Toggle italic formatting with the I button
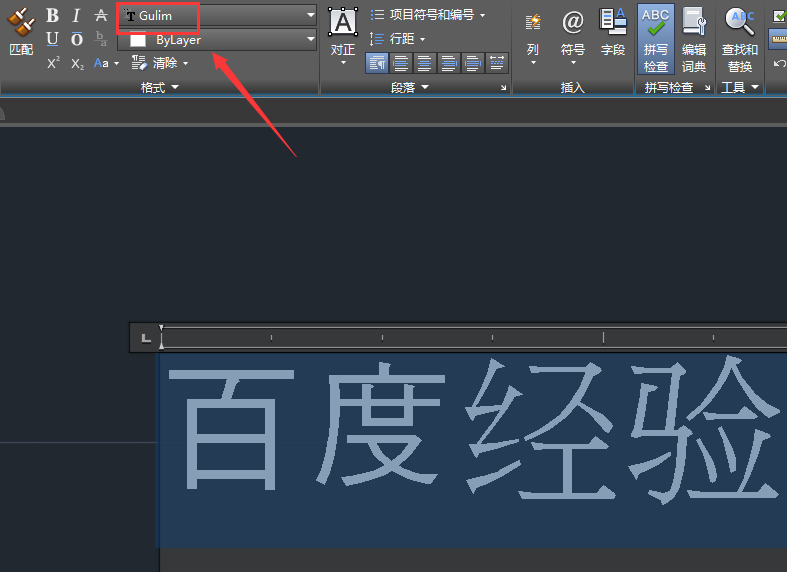This screenshot has width=787, height=572. [76, 16]
